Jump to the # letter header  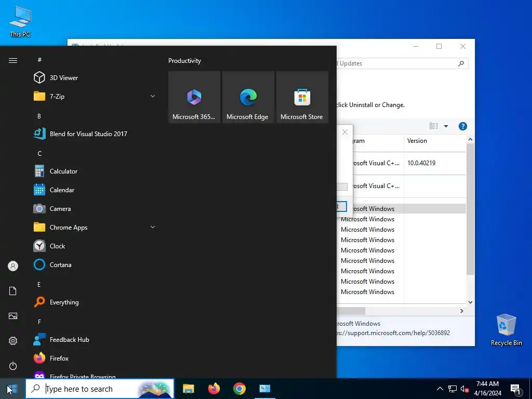[x=39, y=60]
